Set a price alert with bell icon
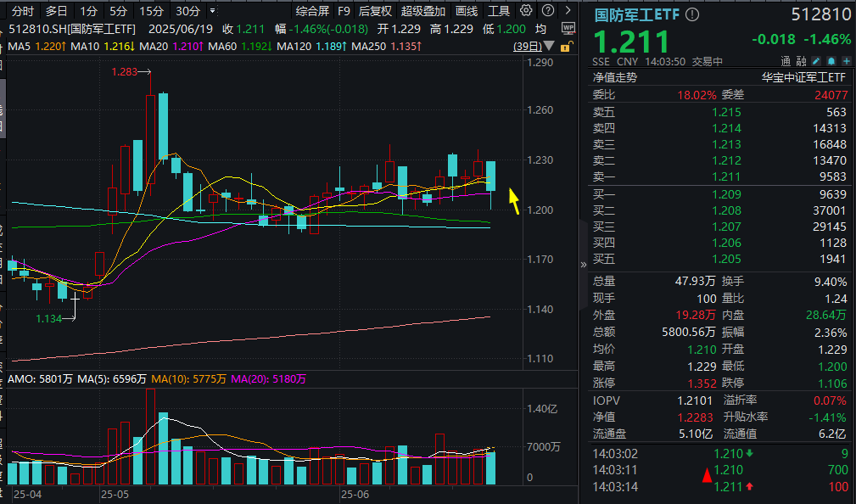 coord(830,61)
